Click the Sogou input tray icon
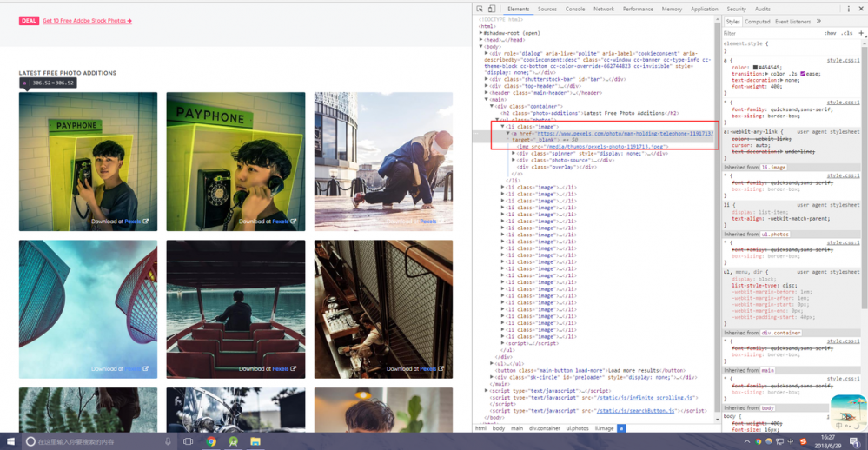This screenshot has width=868, height=450. [x=803, y=441]
